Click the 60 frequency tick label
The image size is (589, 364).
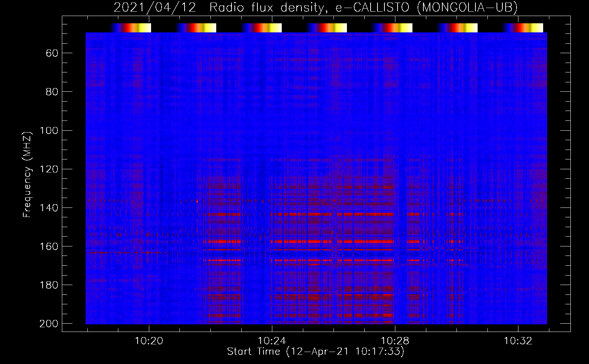[x=52, y=54]
